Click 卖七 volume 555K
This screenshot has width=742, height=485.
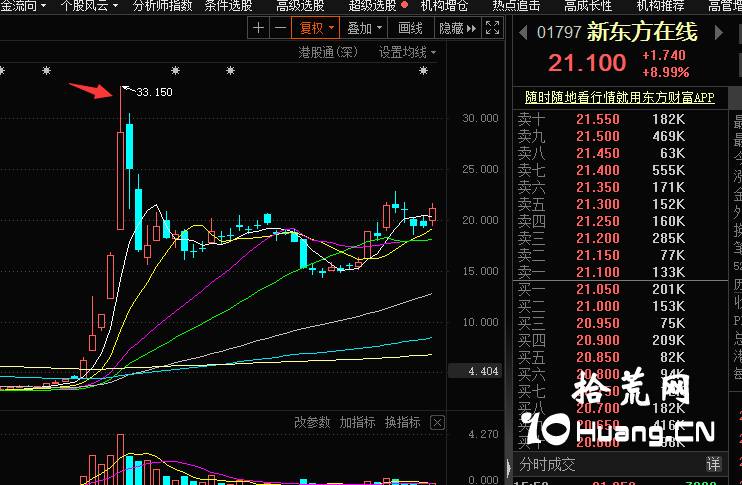pos(668,170)
